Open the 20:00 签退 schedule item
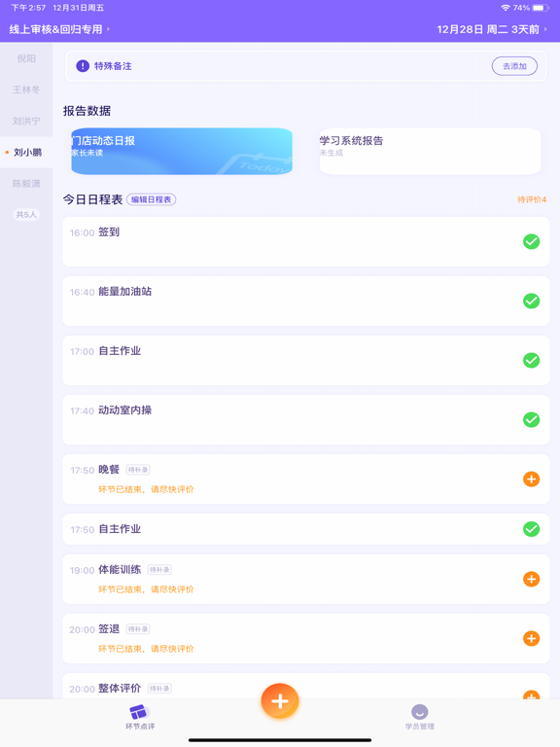This screenshot has height=747, width=560. pos(305,638)
